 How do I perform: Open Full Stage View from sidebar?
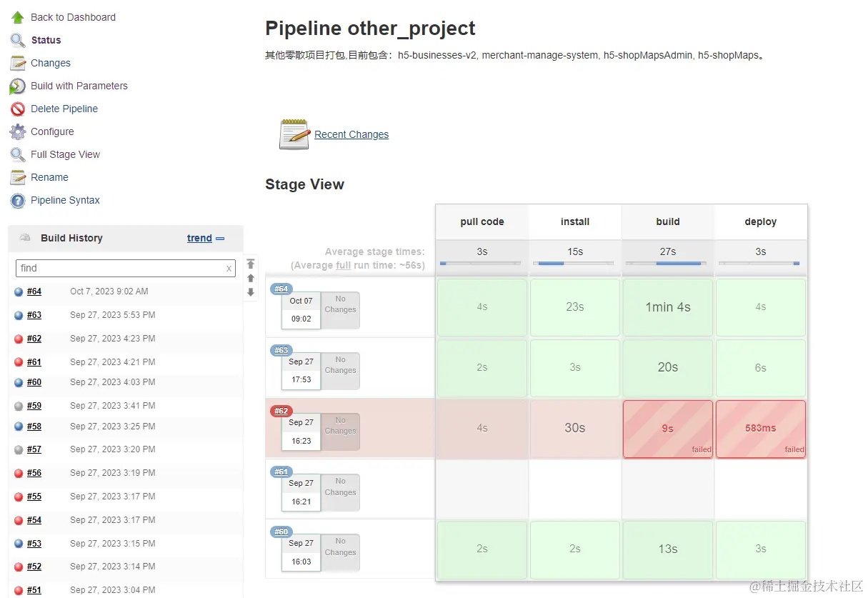tap(65, 154)
